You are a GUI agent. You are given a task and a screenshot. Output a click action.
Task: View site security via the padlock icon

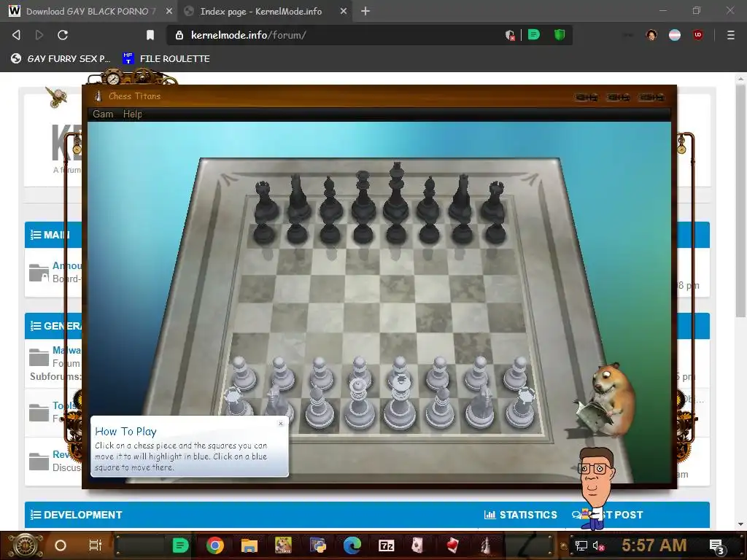pos(179,35)
